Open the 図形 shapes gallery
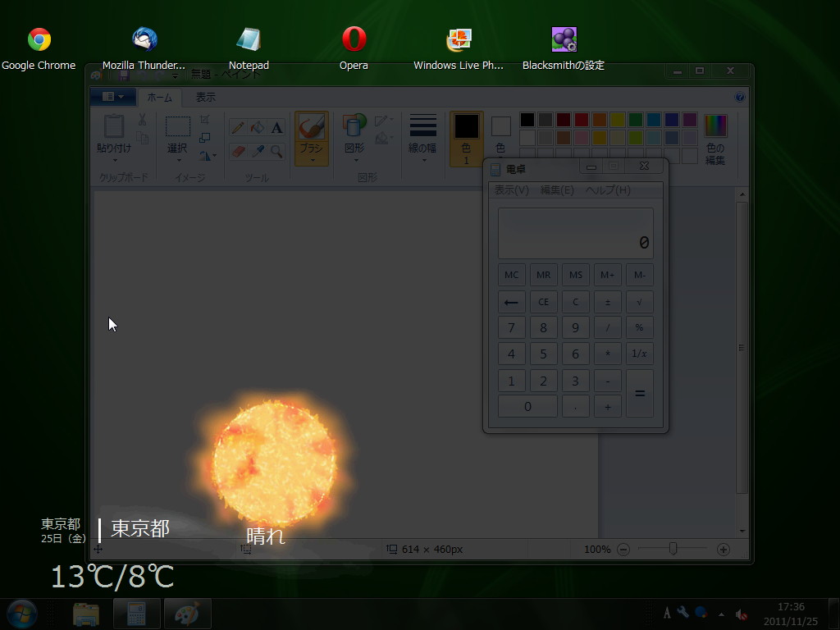This screenshot has height=630, width=840. coord(354,138)
